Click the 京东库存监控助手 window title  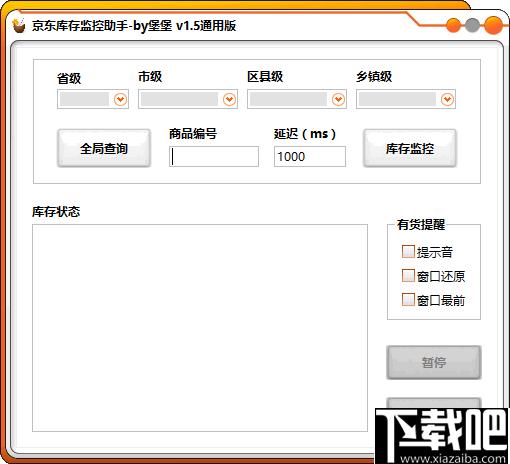pos(134,26)
